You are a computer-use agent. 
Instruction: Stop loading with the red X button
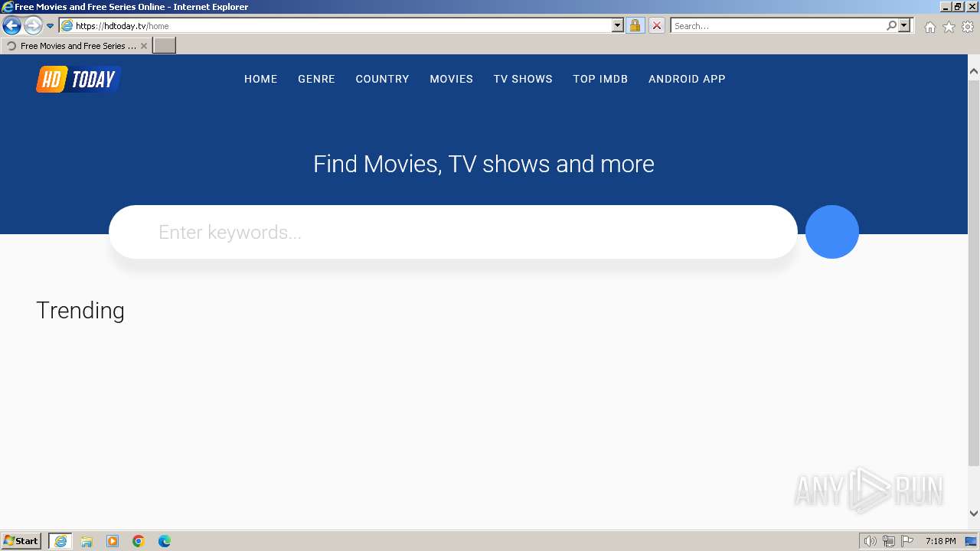click(x=656, y=25)
